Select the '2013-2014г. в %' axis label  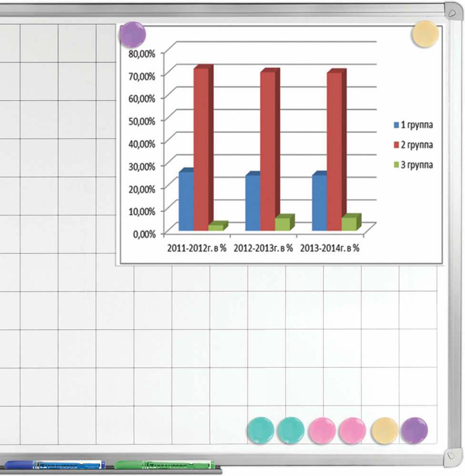[329, 248]
